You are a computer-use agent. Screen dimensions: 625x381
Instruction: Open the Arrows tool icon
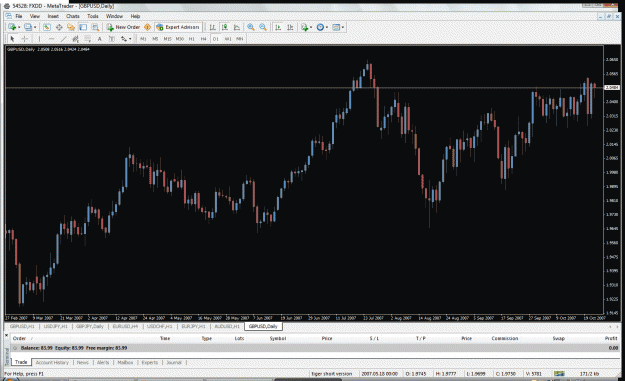[124, 39]
